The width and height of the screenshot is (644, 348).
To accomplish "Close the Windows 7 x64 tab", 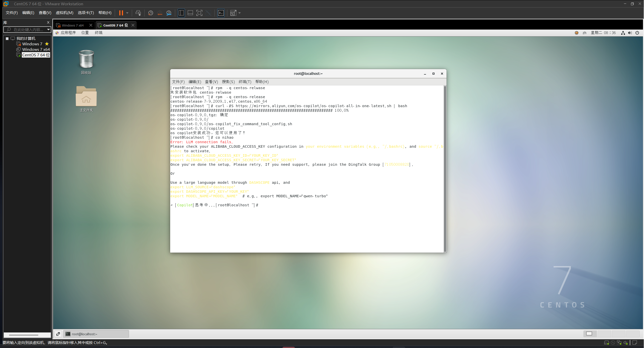I will [91, 25].
